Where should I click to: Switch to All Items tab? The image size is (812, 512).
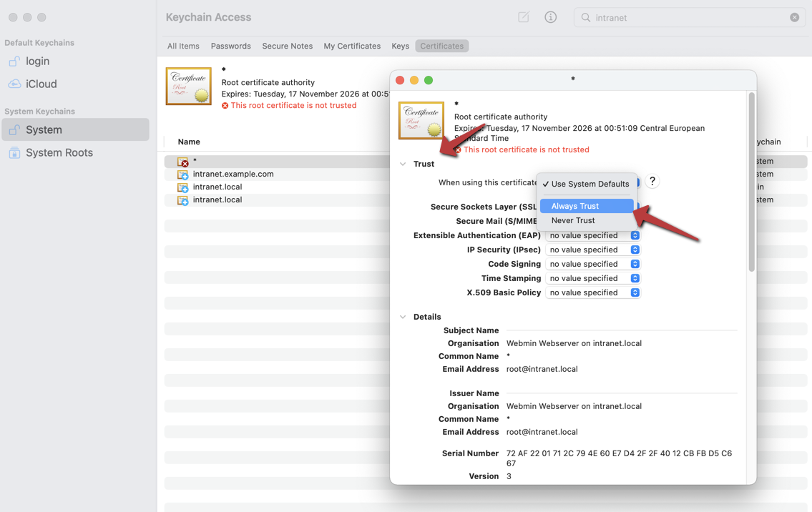tap(183, 46)
